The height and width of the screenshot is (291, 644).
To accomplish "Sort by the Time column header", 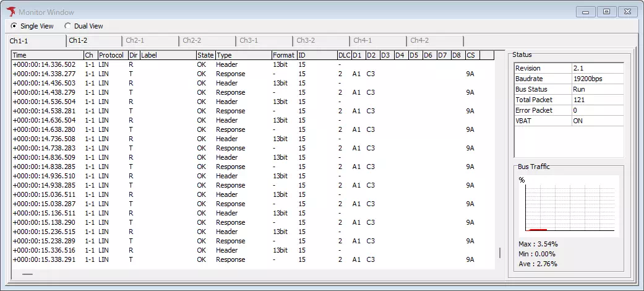I will (x=47, y=55).
